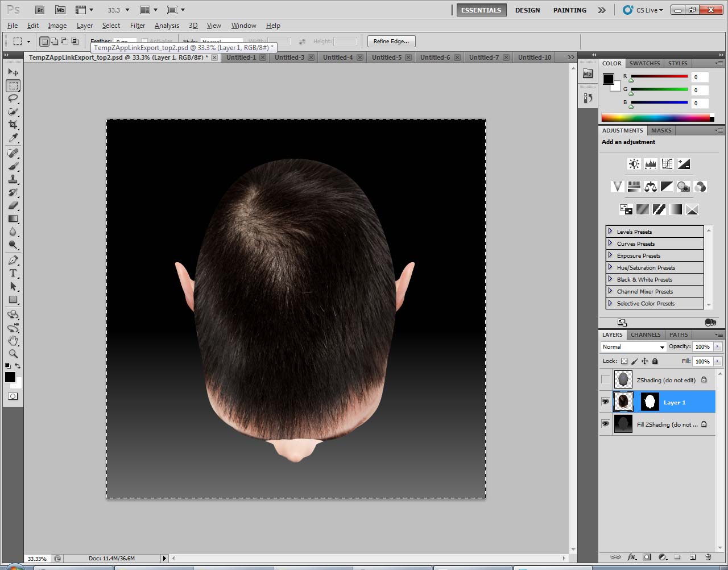Open the Filter menu

pyautogui.click(x=138, y=26)
